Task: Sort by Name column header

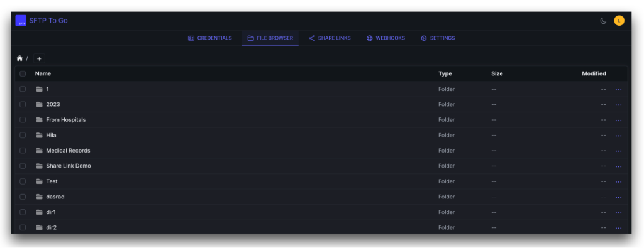Action: point(43,74)
